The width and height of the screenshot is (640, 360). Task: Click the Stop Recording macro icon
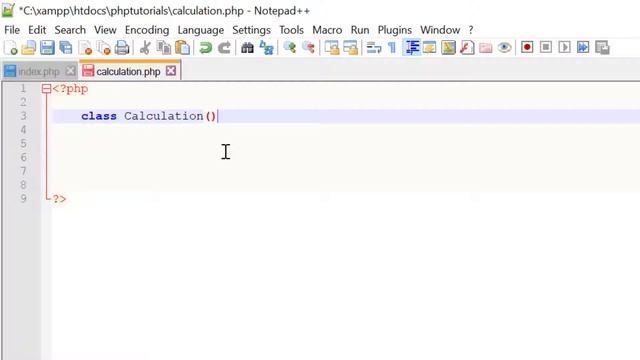click(x=546, y=47)
